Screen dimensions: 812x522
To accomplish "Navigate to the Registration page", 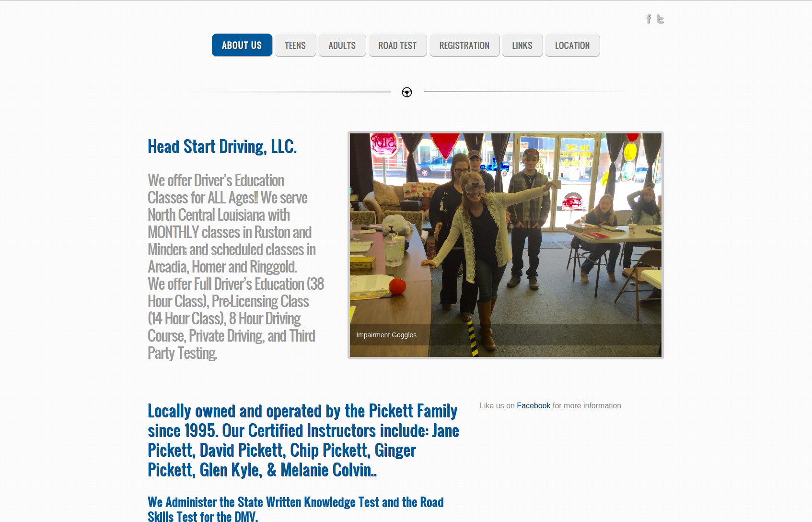I will pos(464,45).
